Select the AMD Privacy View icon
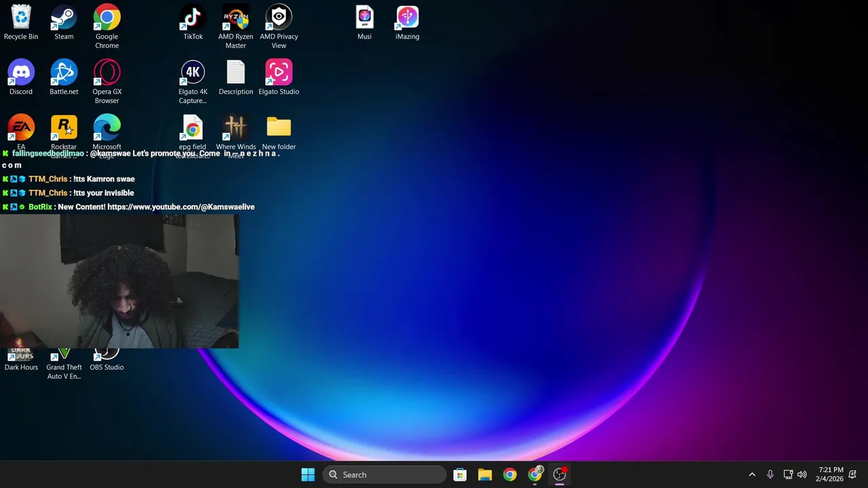This screenshot has width=868, height=488. point(279,27)
